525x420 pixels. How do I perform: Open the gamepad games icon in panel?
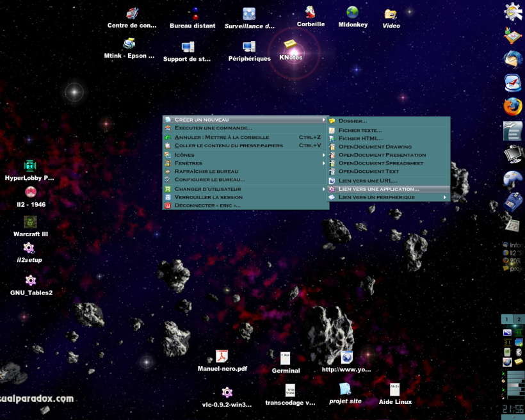[513, 179]
